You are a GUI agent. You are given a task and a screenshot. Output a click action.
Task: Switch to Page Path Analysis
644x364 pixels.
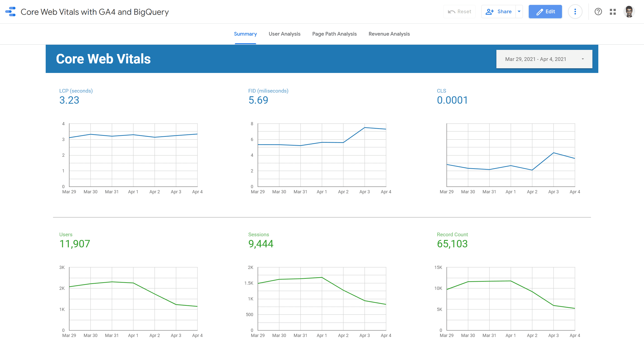[334, 34]
